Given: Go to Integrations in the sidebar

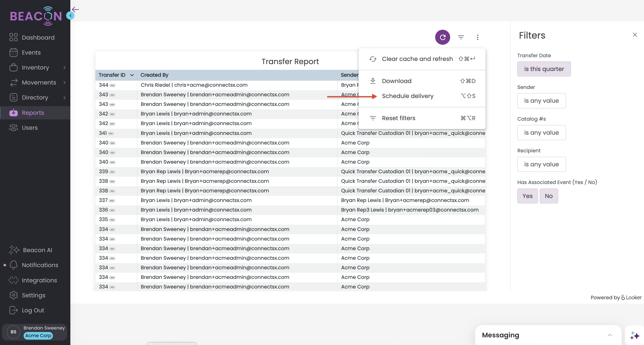Looking at the screenshot, I should pyautogui.click(x=39, y=280).
